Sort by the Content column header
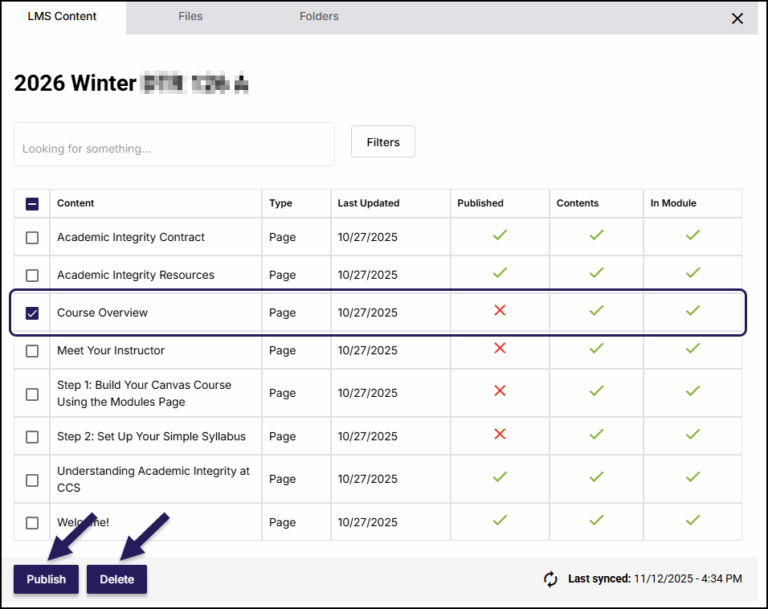The height and width of the screenshot is (609, 768). [75, 203]
